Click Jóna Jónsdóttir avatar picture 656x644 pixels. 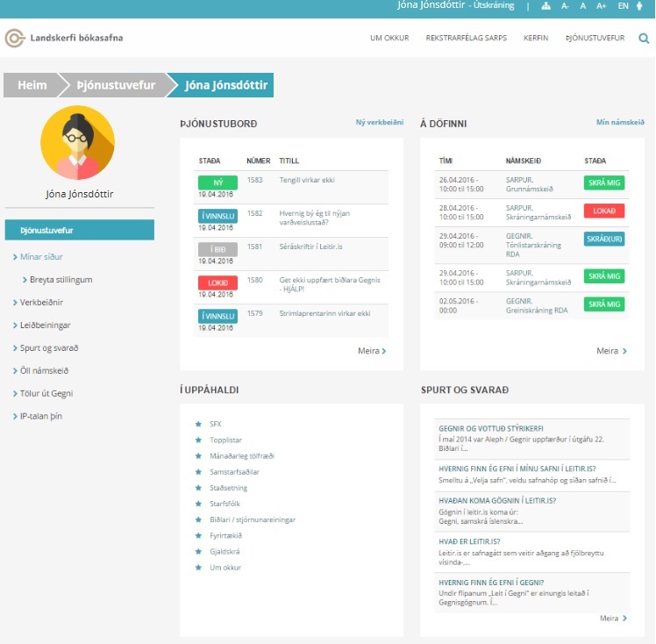77,142
